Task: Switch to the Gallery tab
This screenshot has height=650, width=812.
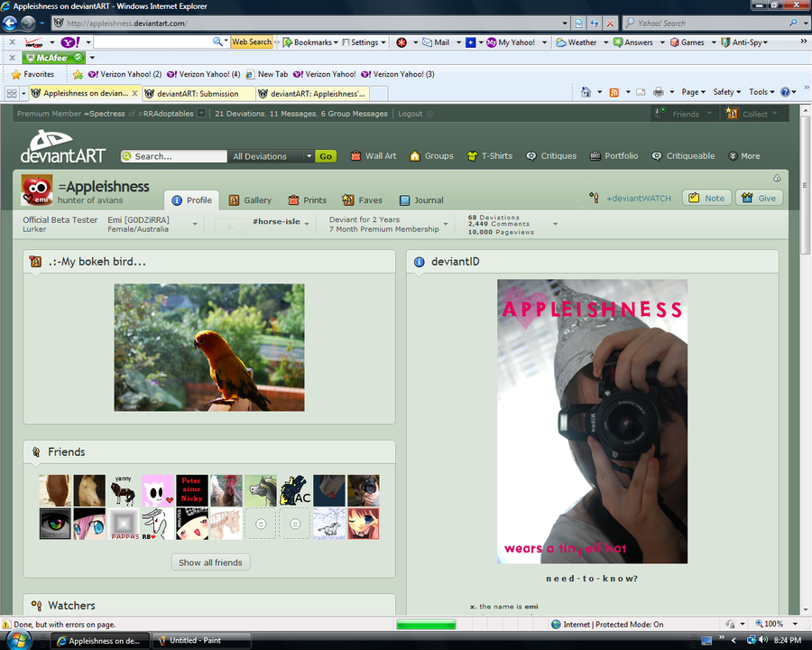Action: click(x=250, y=200)
